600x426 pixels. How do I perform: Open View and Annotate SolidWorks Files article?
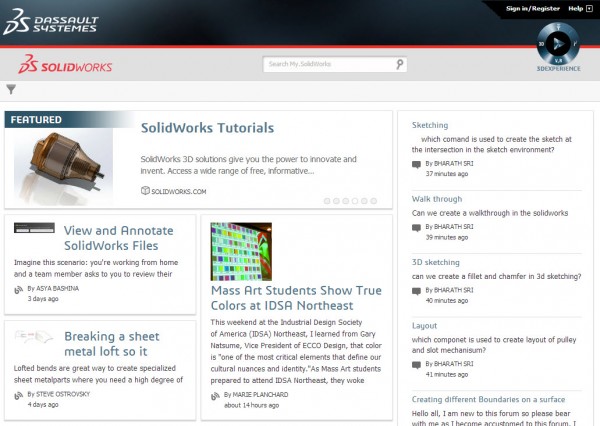(x=119, y=238)
